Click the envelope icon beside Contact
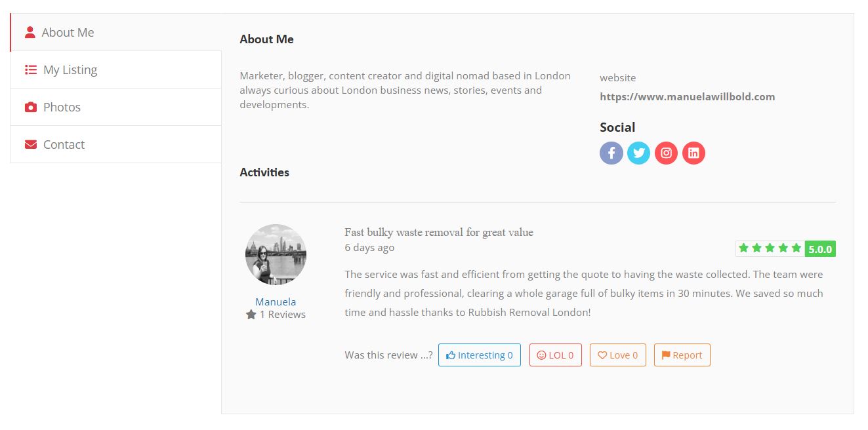 click(30, 144)
